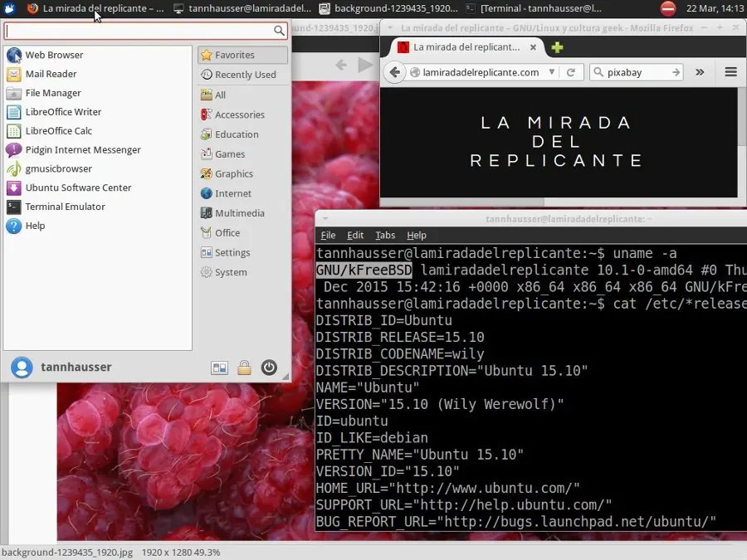
Task: Lock the screen with padlock icon
Action: [x=244, y=368]
